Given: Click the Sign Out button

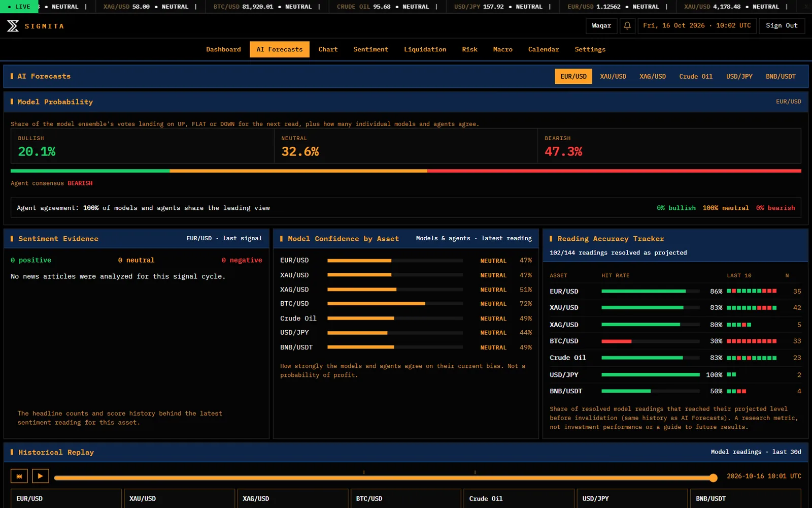Looking at the screenshot, I should [x=782, y=25].
